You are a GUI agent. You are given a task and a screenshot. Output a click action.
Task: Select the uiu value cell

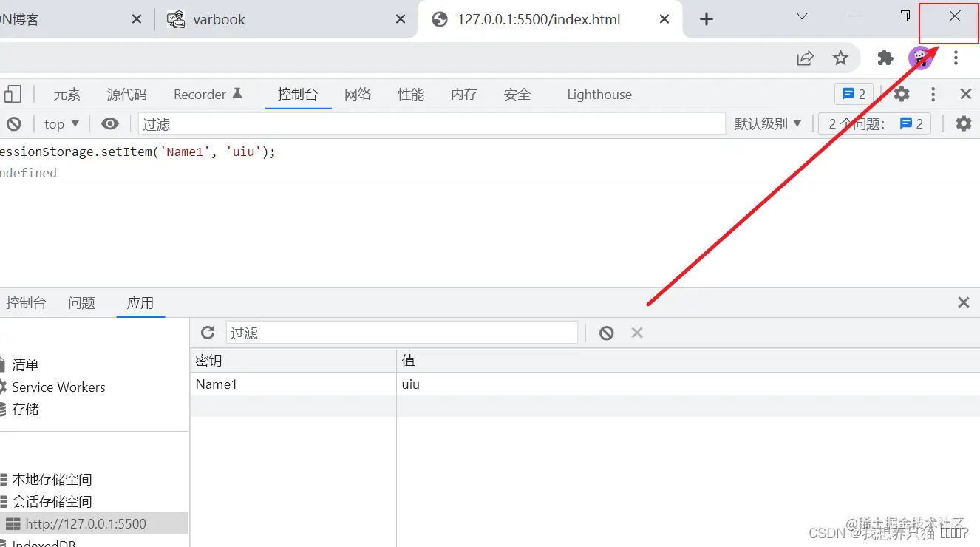coord(688,384)
